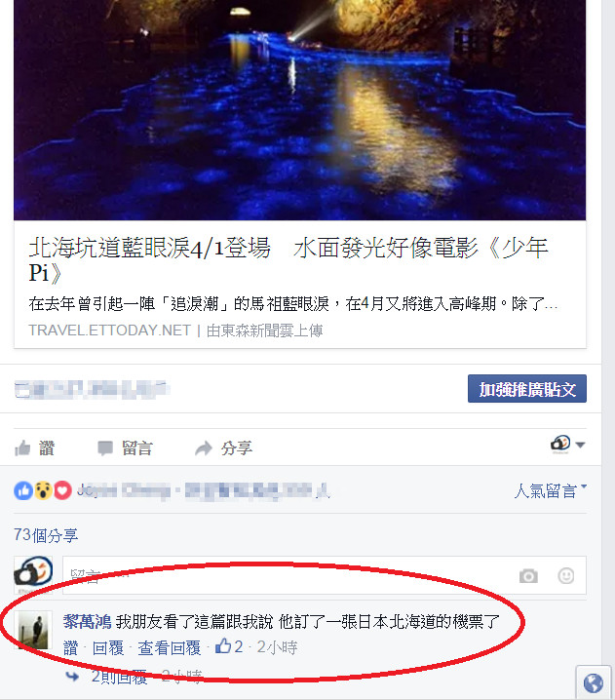This screenshot has height=700, width=615.
Task: Click the share arrow icon
Action: click(204, 448)
